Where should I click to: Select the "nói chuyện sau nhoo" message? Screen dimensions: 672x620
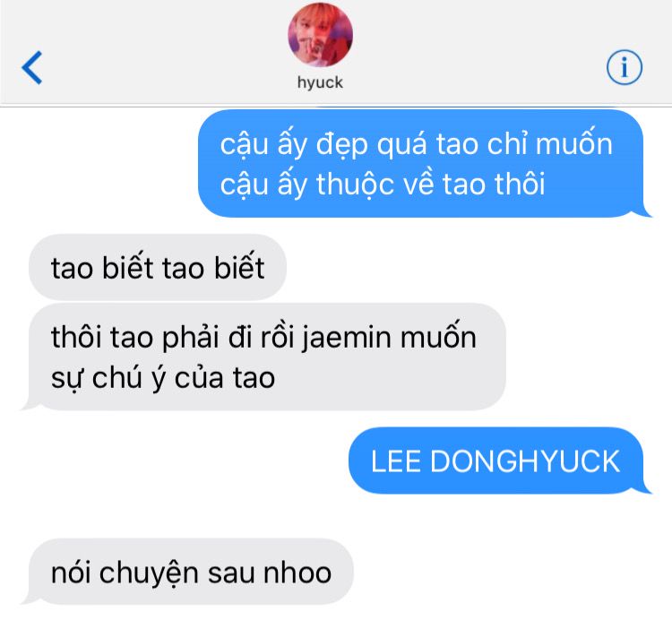187,572
